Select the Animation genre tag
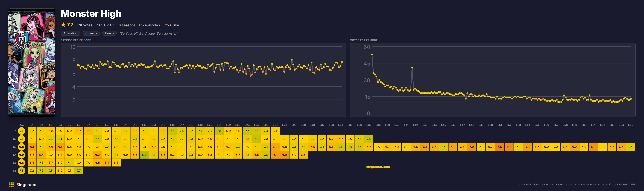 (71, 33)
